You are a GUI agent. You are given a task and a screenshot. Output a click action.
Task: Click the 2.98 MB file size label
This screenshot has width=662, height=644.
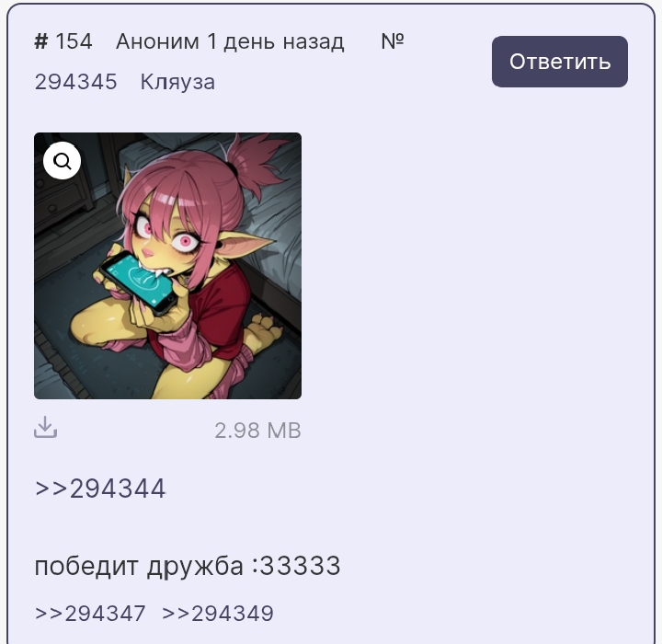[257, 431]
